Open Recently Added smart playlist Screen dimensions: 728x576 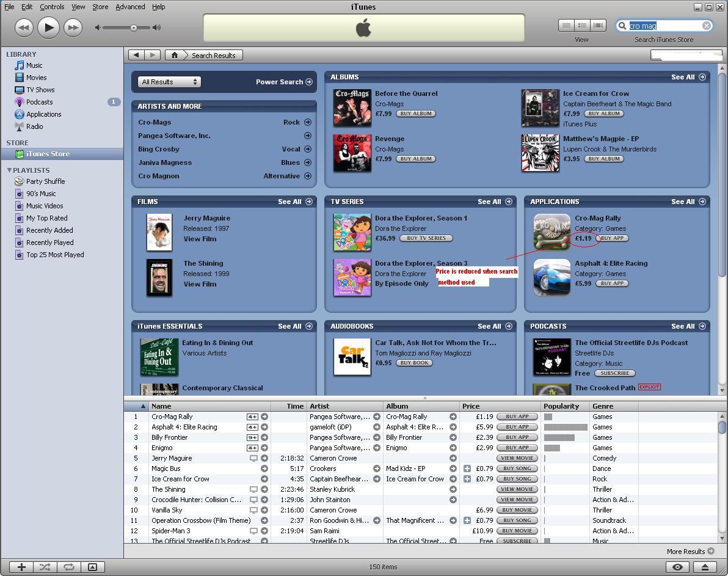pyautogui.click(x=49, y=230)
